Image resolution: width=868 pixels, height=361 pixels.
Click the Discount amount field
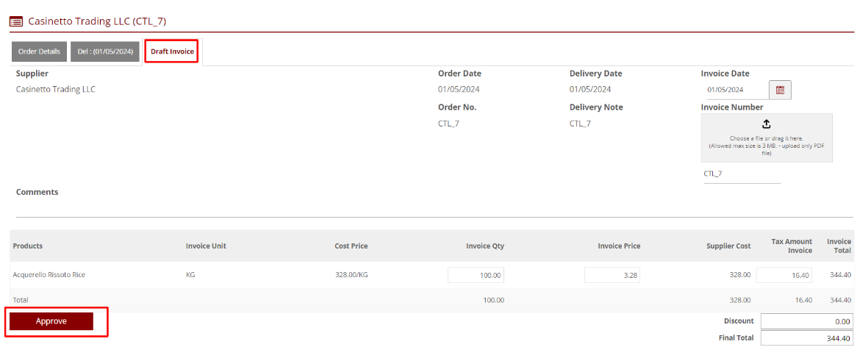point(806,321)
